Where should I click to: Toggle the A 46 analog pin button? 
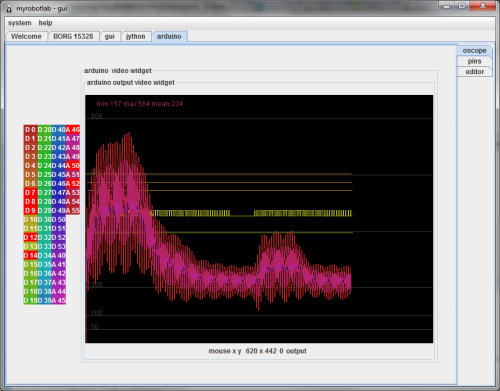73,130
